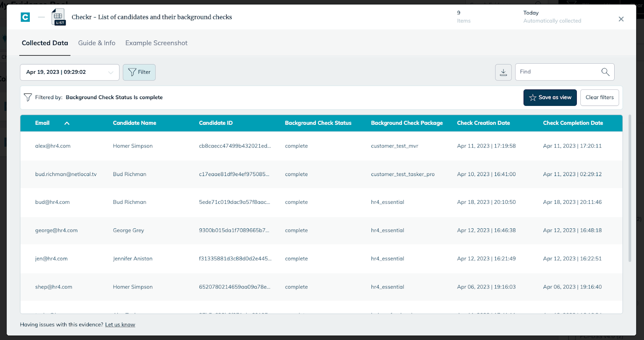Switch to the Guide & Info tab
The image size is (644, 340).
tap(97, 43)
